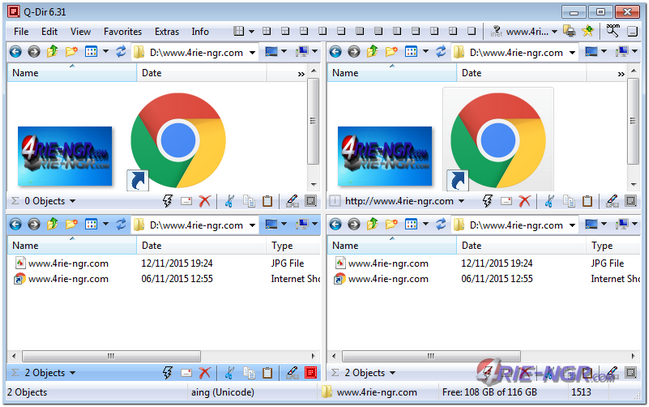Click the 4RIE-NGR image thumbnail in top-left pane

[65, 156]
